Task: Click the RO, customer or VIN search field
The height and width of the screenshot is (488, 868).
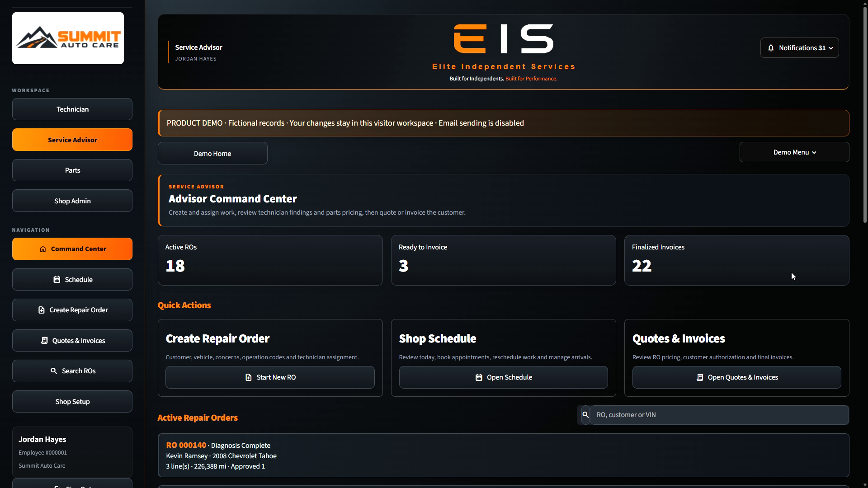Action: (x=719, y=415)
